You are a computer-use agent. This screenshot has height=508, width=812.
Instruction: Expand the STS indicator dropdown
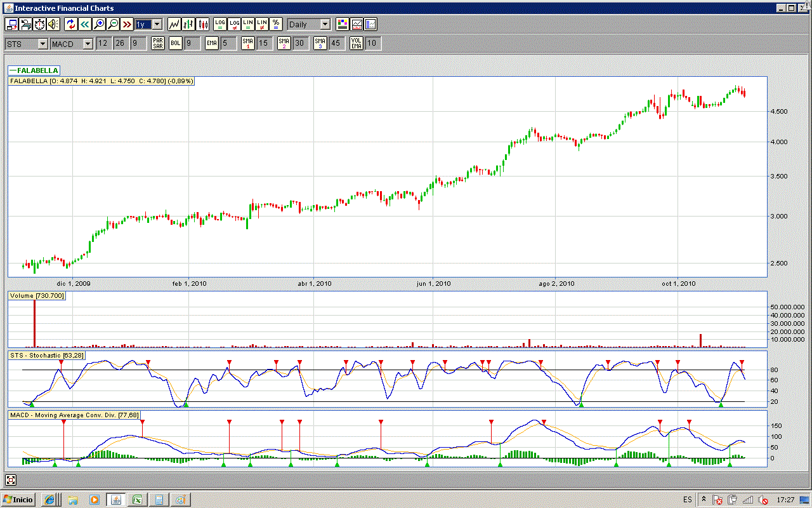coord(43,44)
